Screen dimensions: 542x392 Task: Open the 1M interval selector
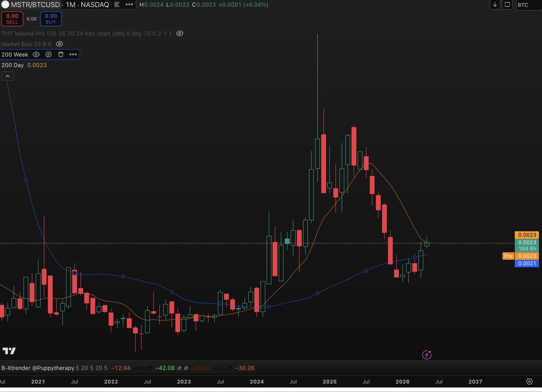70,5
